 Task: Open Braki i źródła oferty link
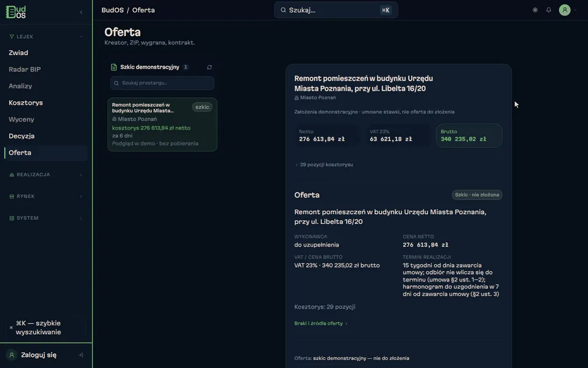(x=320, y=323)
